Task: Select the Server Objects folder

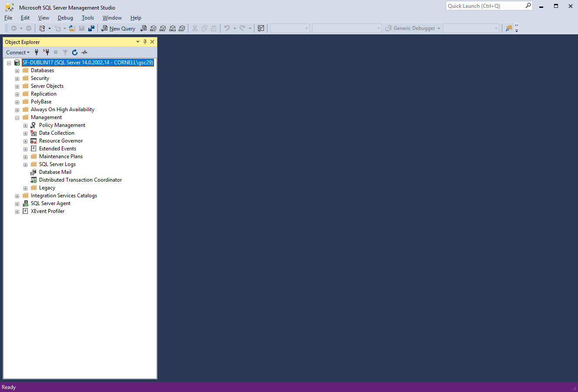Action: (x=47, y=86)
